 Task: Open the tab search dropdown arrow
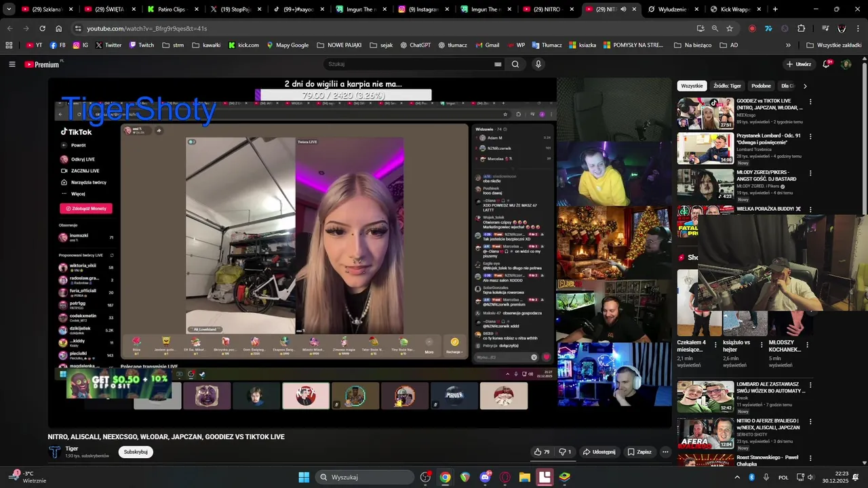tap(9, 9)
